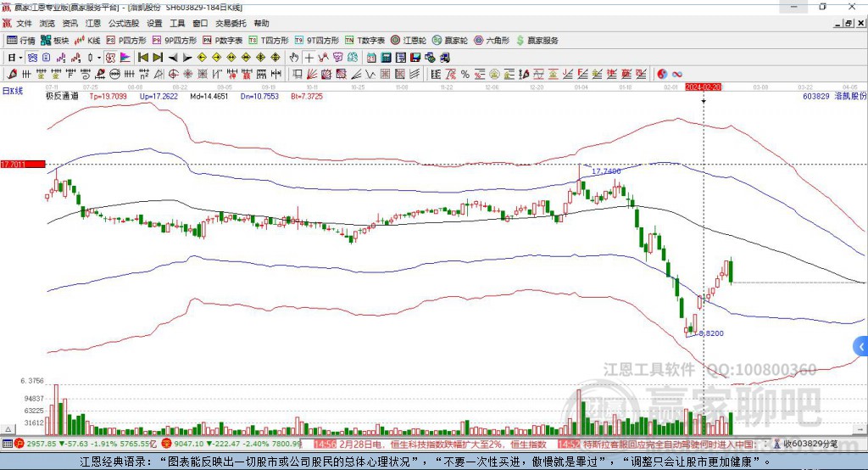
Task: Open the 9T四方形 tool
Action: point(317,41)
